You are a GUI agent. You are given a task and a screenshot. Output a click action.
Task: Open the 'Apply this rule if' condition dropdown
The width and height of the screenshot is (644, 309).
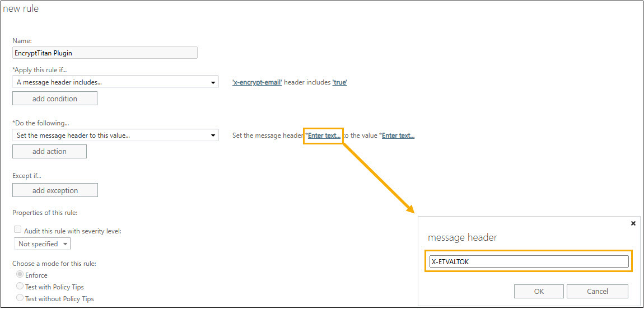pos(115,82)
